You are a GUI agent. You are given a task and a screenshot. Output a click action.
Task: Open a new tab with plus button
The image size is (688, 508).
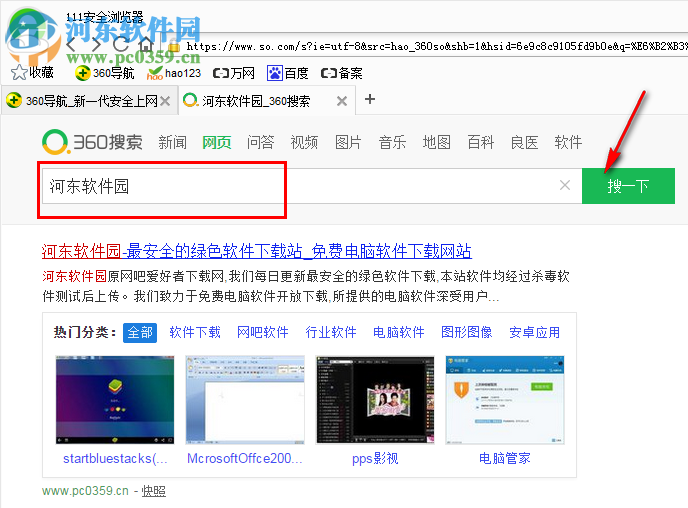370,99
